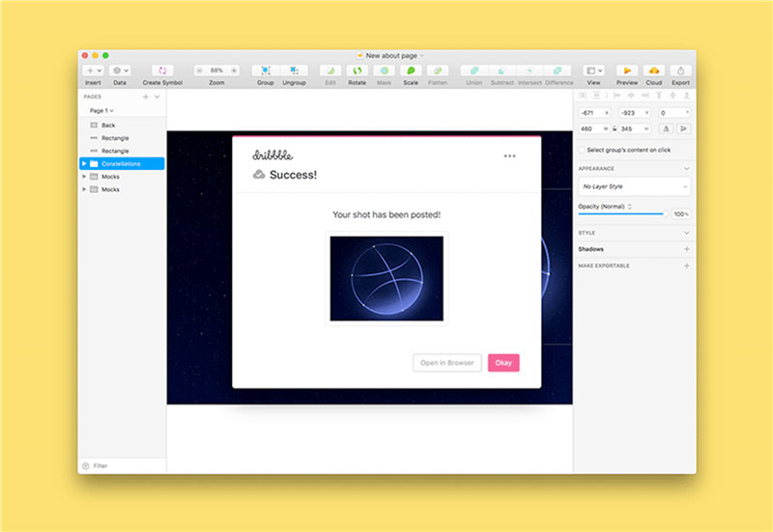Image resolution: width=773 pixels, height=532 pixels.
Task: Click distribute horizontally icon in inspector
Action: coord(583,95)
